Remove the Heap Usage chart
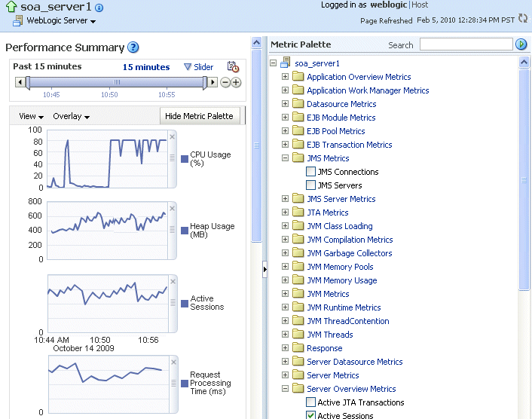532x419 pixels. pyautogui.click(x=172, y=208)
